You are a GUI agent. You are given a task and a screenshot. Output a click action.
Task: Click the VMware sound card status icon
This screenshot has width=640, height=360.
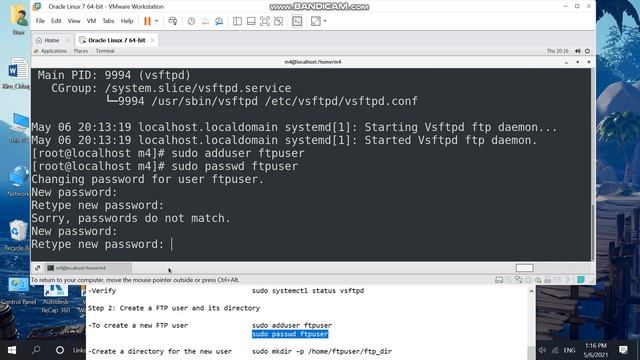click(x=538, y=280)
